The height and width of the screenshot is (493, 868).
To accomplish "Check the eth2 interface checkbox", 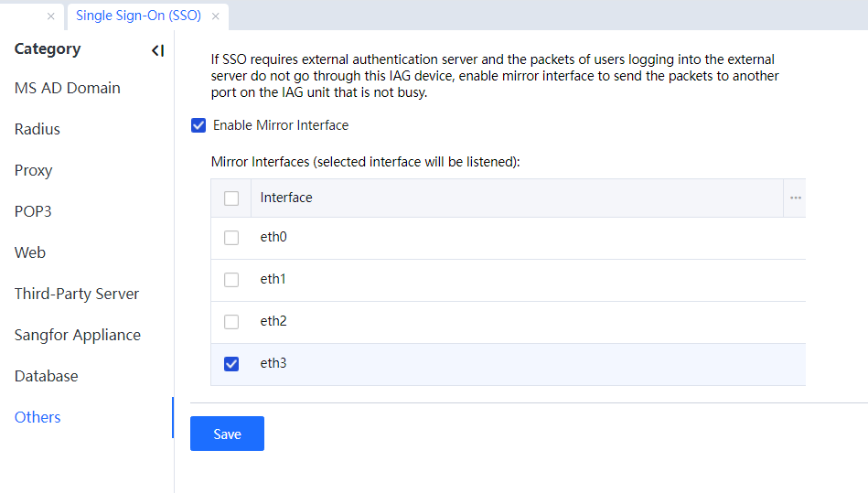I will pos(231,322).
